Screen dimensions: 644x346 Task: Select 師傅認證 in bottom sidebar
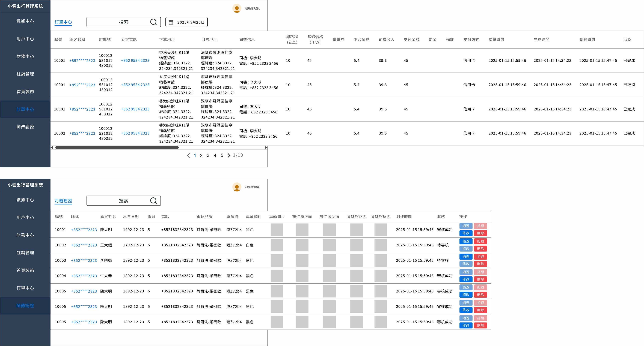click(25, 306)
